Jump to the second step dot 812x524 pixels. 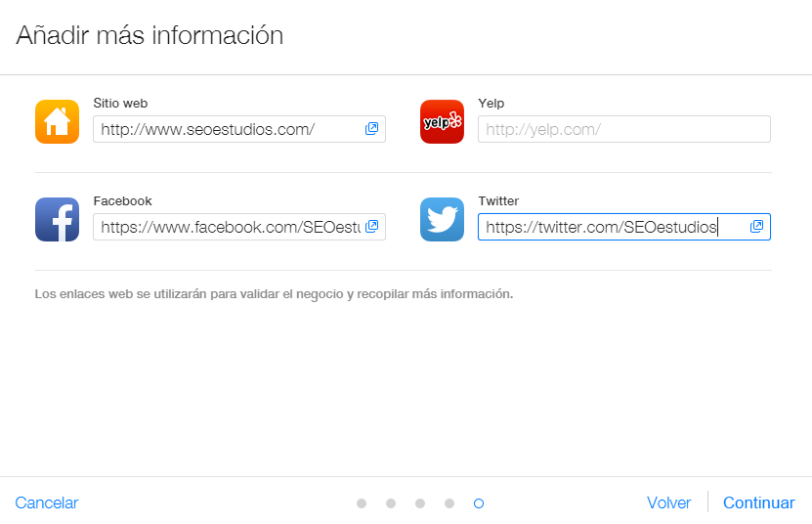391,503
